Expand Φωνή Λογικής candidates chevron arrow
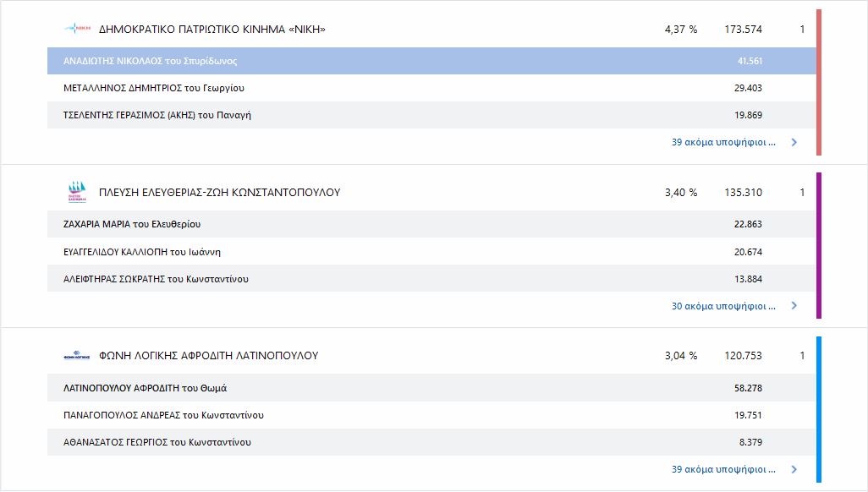The image size is (868, 492). point(794,470)
